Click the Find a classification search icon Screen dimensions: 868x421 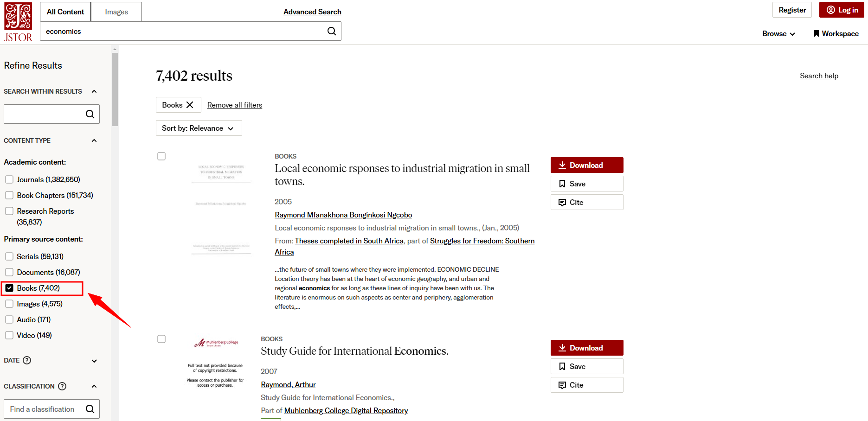[90, 409]
